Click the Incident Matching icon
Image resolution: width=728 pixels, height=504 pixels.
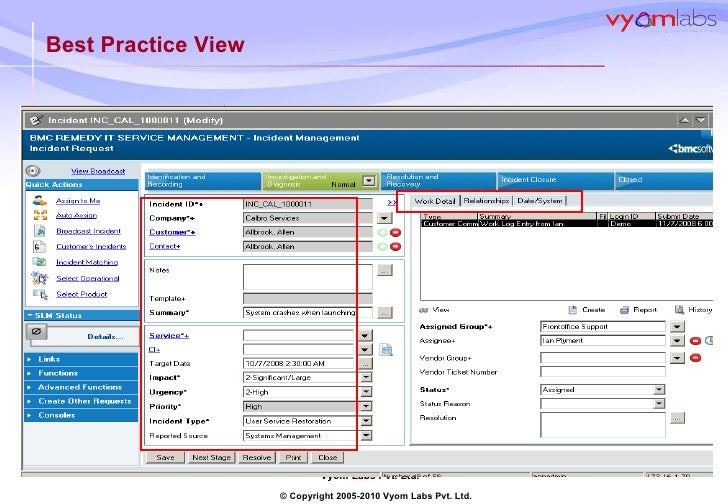[39, 262]
